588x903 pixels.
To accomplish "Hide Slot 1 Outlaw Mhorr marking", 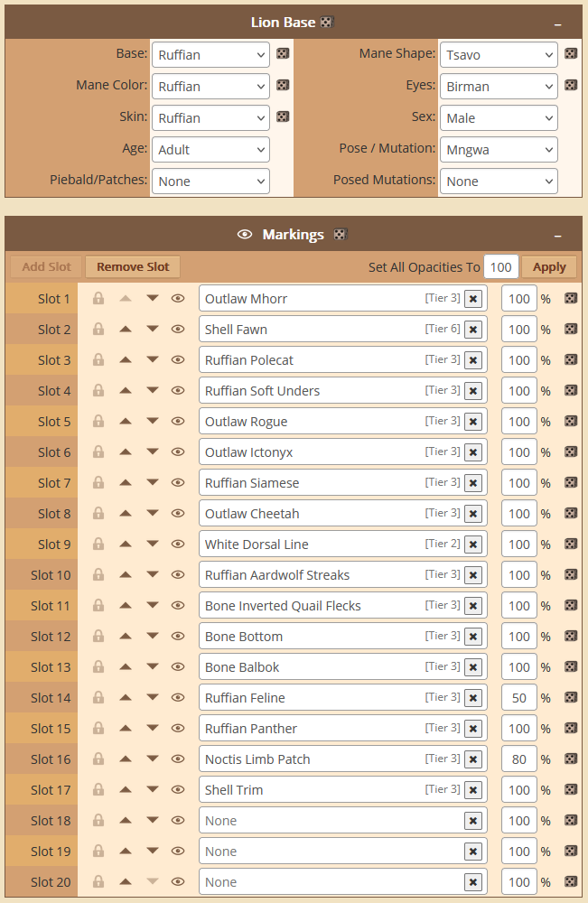I will 178,298.
